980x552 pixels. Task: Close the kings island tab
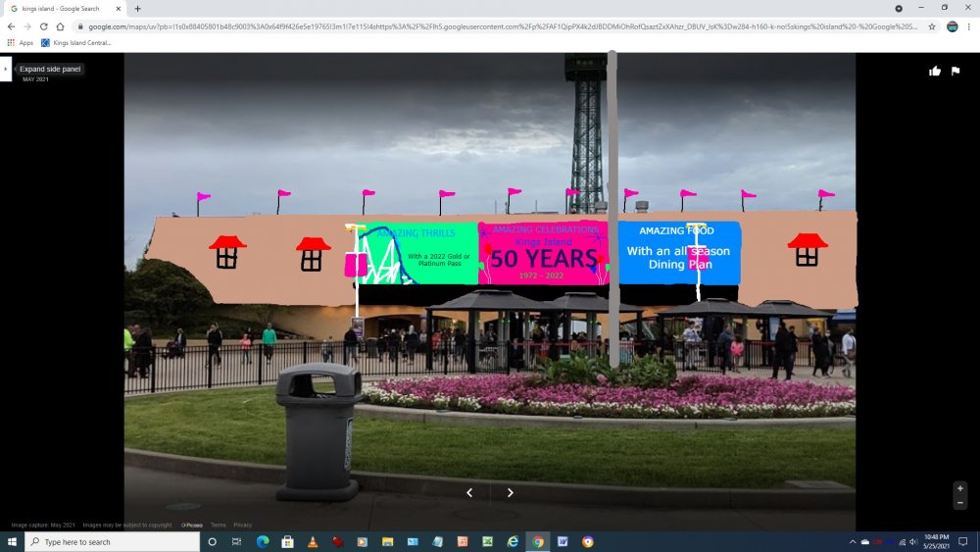click(119, 9)
